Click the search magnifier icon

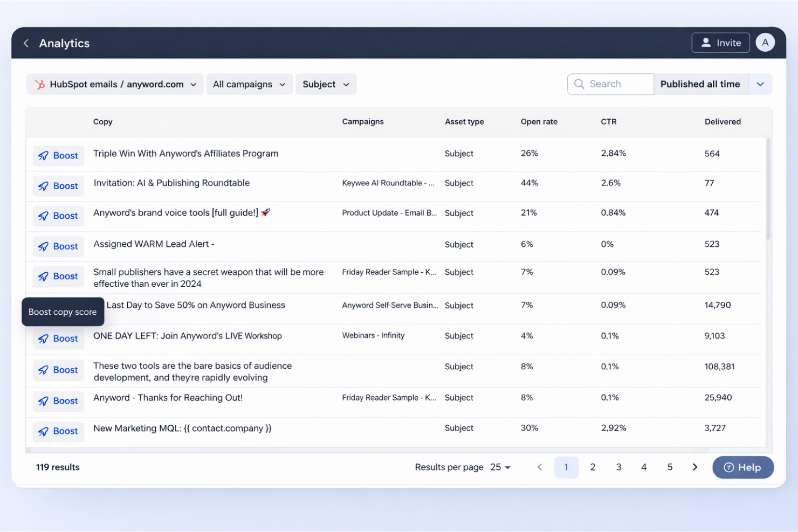coord(579,84)
